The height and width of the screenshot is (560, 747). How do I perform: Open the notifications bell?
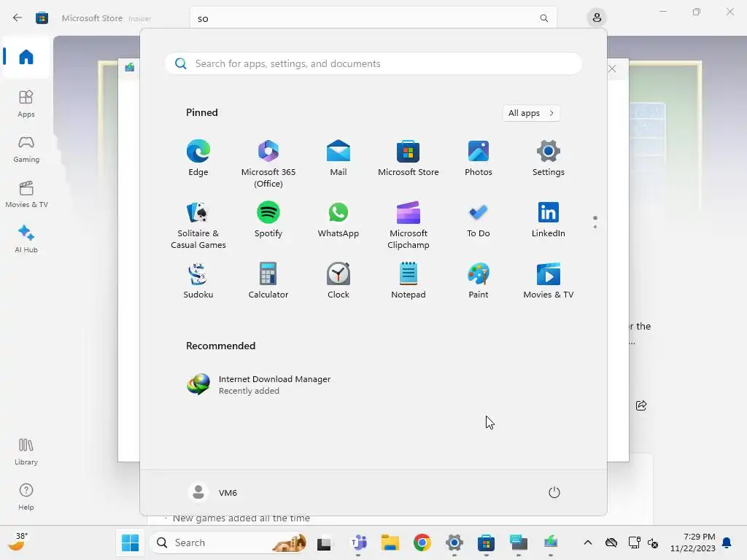point(727,542)
